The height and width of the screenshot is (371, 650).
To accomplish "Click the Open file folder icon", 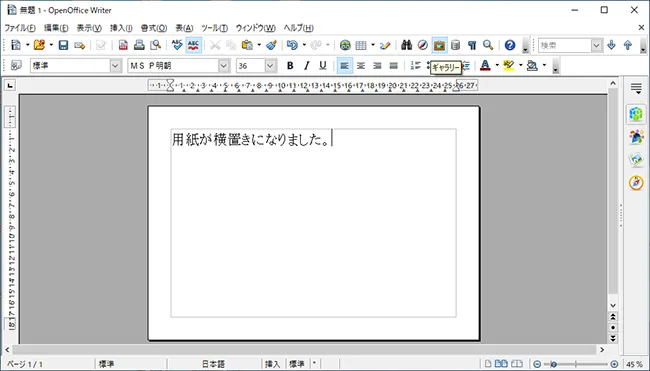I will (39, 45).
